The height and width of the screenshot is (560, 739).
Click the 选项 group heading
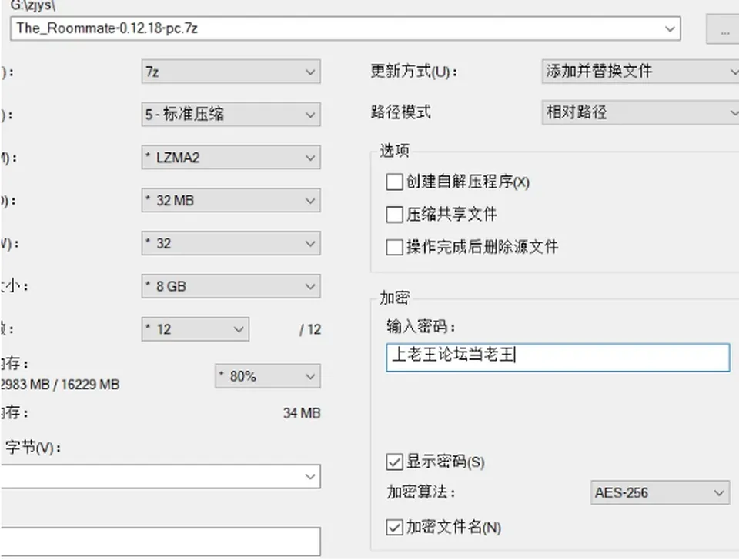pyautogui.click(x=394, y=151)
